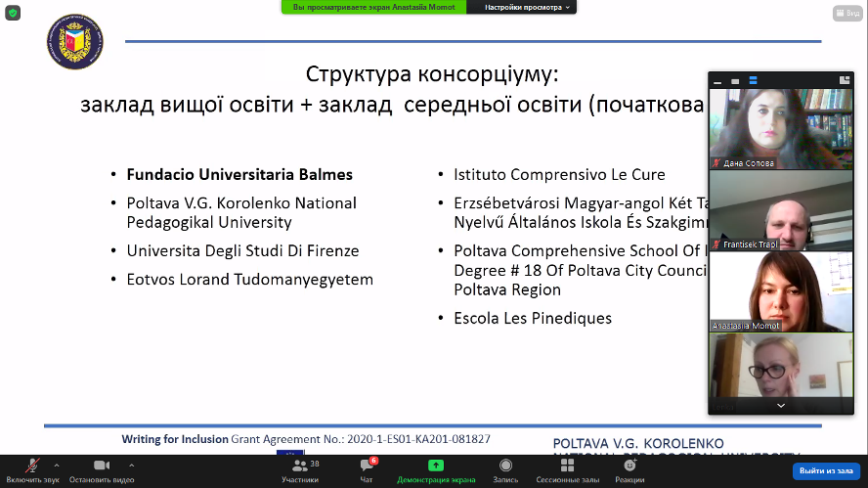Click the slide title 'Структура консорціуму:'
The height and width of the screenshot is (488, 868).
click(x=432, y=74)
